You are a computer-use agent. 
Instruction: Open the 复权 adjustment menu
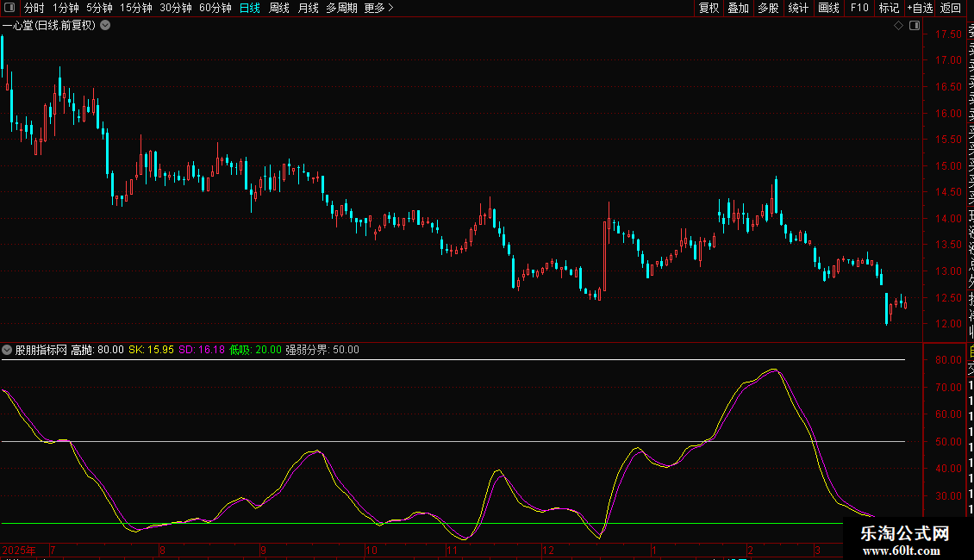click(709, 8)
